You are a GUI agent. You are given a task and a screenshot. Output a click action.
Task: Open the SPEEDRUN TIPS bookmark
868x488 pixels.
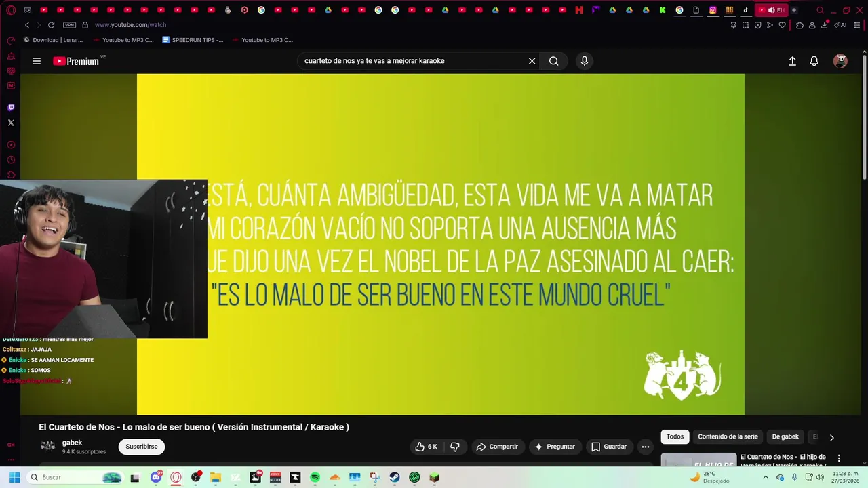click(x=193, y=40)
